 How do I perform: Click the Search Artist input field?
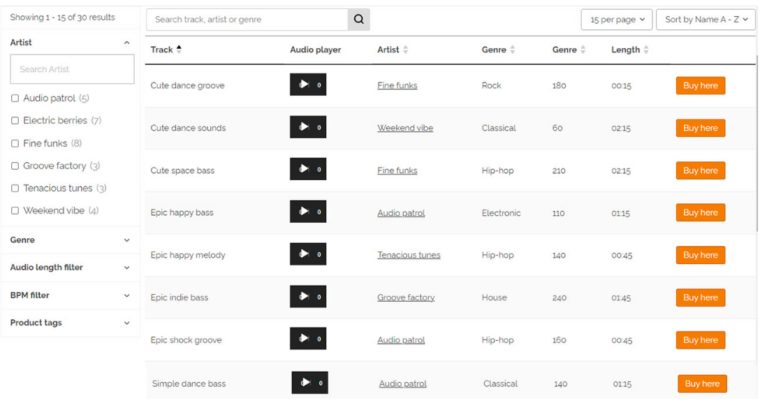coord(72,69)
